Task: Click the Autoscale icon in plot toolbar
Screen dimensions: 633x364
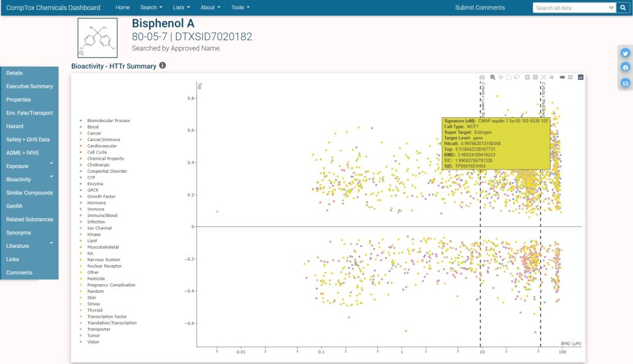Action: [x=543, y=77]
